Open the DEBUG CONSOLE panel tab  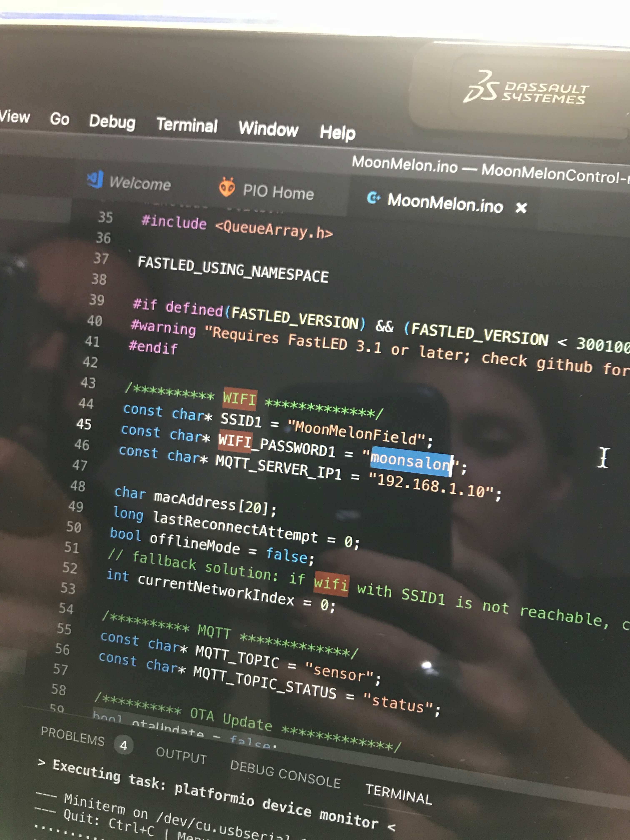(285, 774)
